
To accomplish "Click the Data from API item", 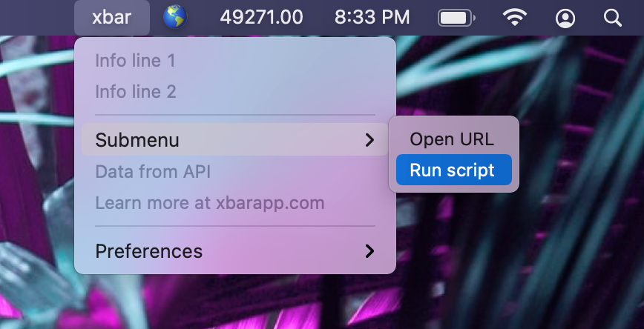I will click(x=153, y=172).
